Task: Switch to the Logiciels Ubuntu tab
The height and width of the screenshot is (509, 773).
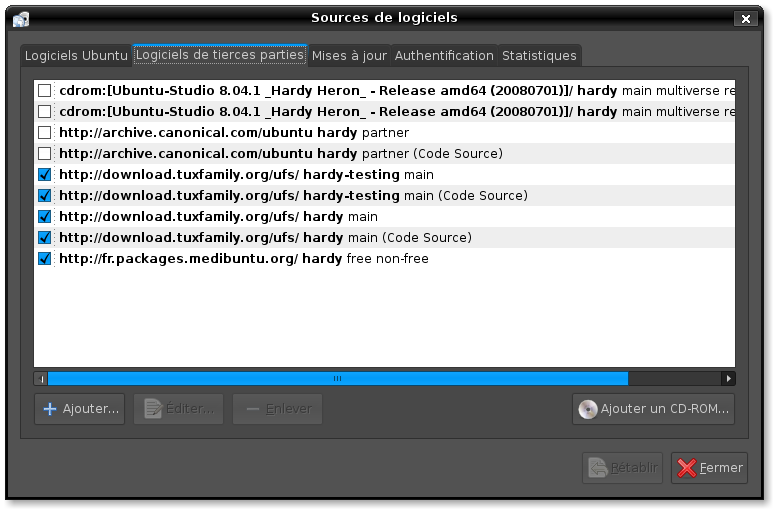Action: [x=76, y=56]
